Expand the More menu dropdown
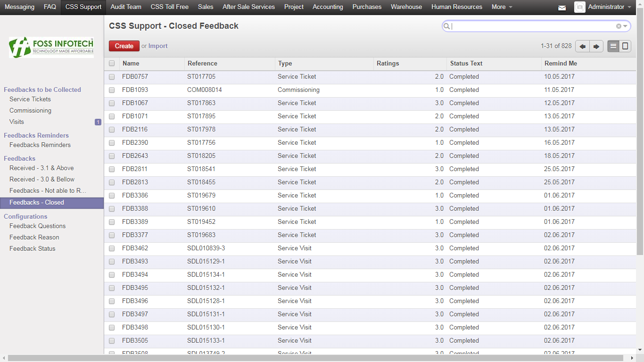 click(x=502, y=7)
